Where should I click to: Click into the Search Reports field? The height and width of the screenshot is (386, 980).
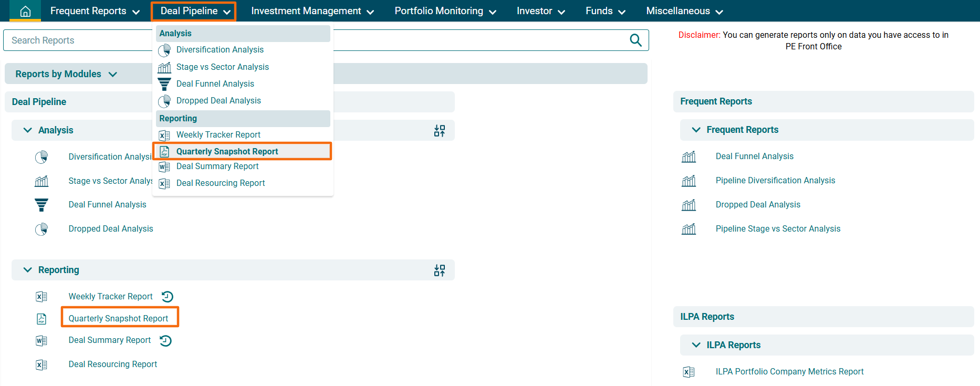coord(79,40)
